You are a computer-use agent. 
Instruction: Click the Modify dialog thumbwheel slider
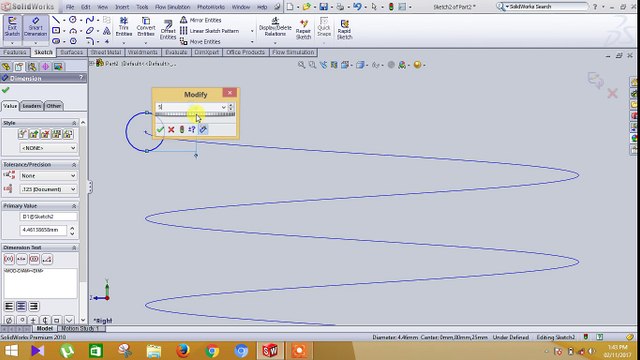[x=196, y=114]
